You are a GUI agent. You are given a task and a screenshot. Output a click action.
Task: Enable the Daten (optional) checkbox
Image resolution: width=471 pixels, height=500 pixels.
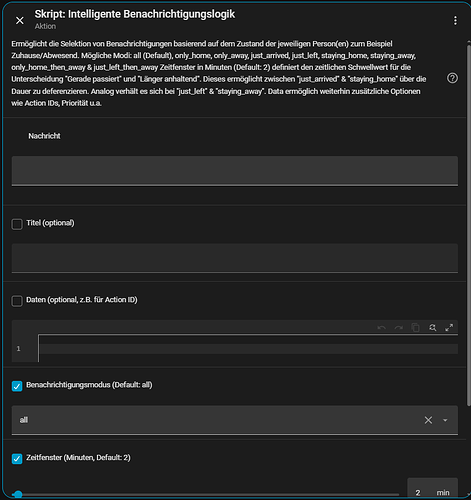17,301
